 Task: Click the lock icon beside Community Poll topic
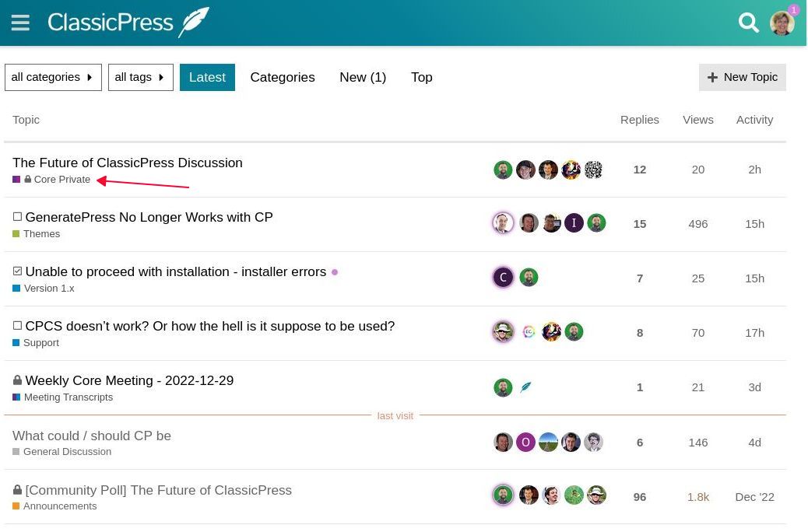click(x=17, y=490)
